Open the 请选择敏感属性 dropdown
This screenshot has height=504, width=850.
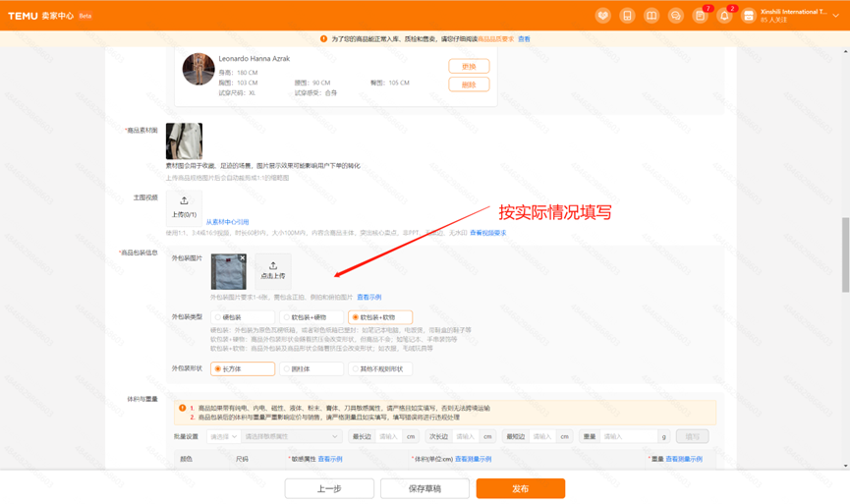click(291, 436)
